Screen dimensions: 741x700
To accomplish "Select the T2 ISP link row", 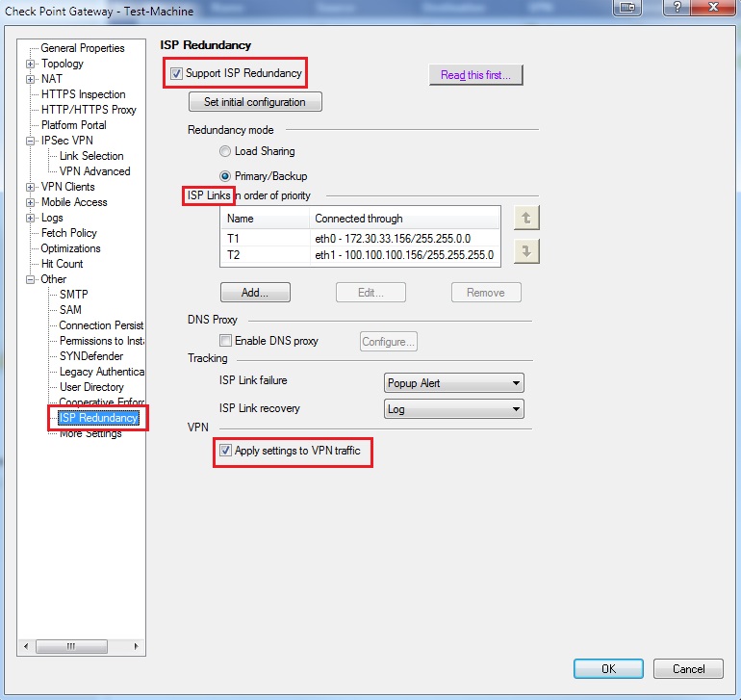I will (360, 255).
